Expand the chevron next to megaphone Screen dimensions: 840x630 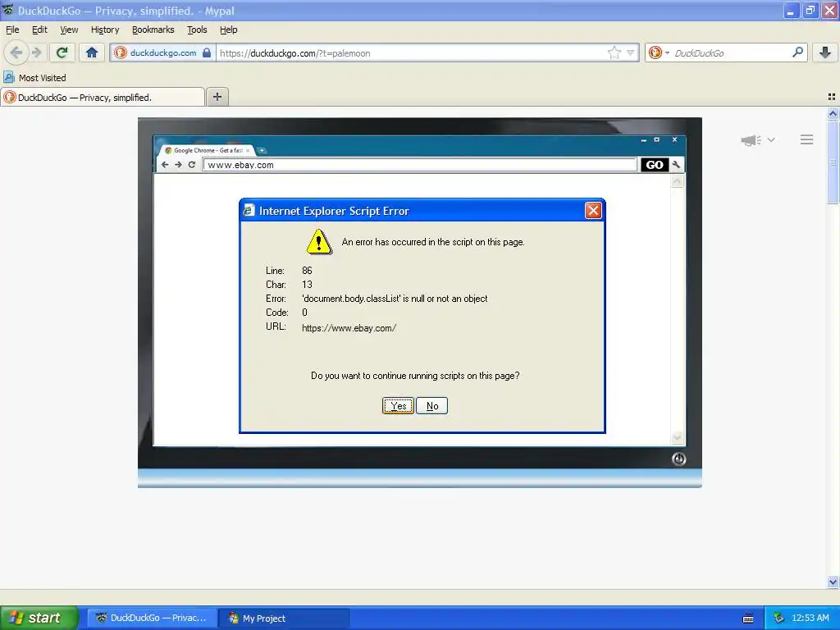coord(771,139)
